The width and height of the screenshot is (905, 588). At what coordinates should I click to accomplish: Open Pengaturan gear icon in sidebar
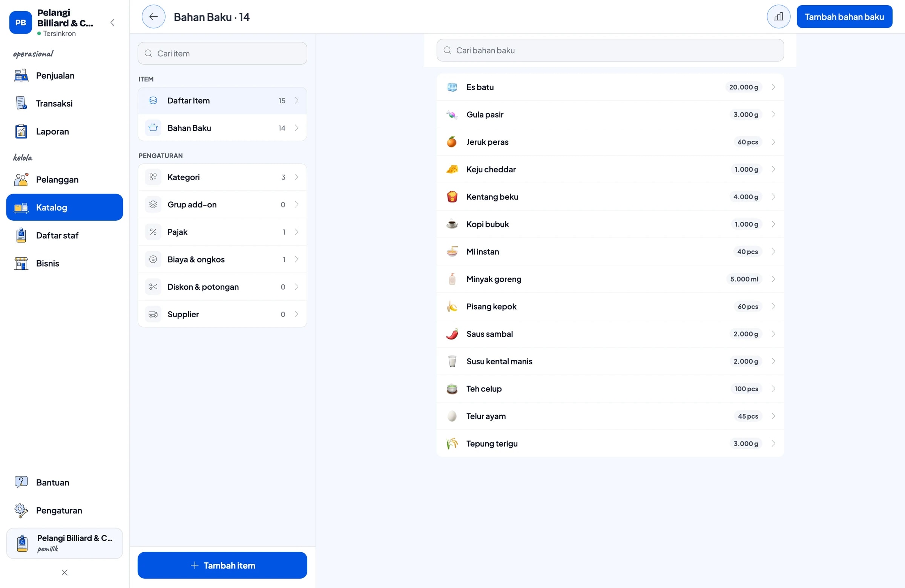tap(21, 510)
